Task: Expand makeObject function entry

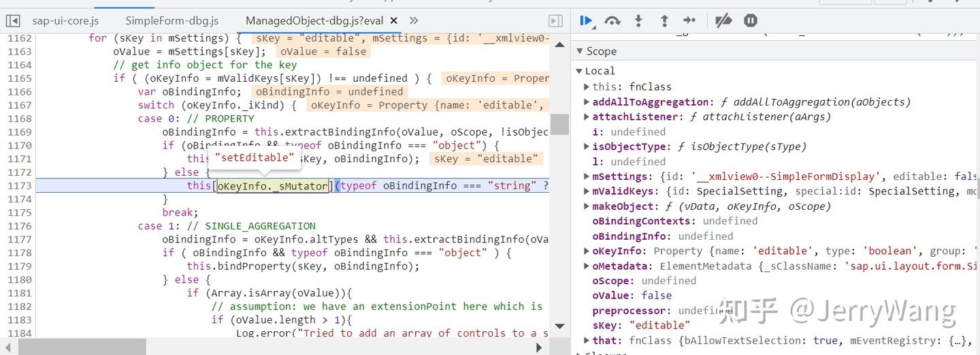Action: (587, 206)
